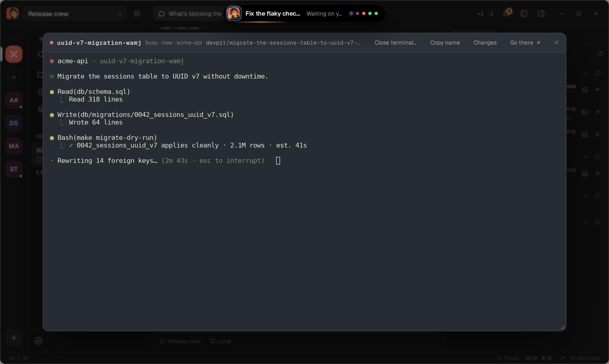Click the +1 −1 diff counter
The height and width of the screenshot is (364, 609).
pos(485,14)
